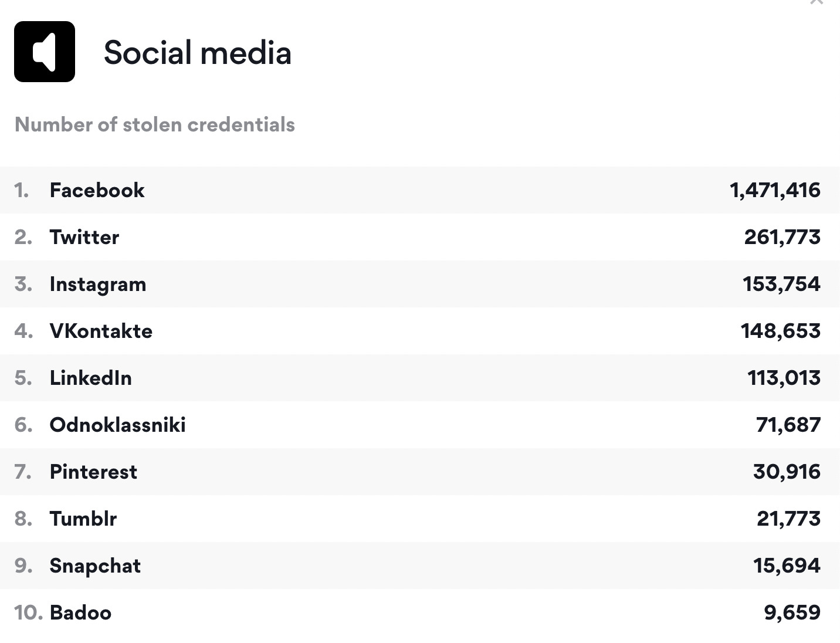
Task: Click the Instagram list item
Action: tap(98, 284)
